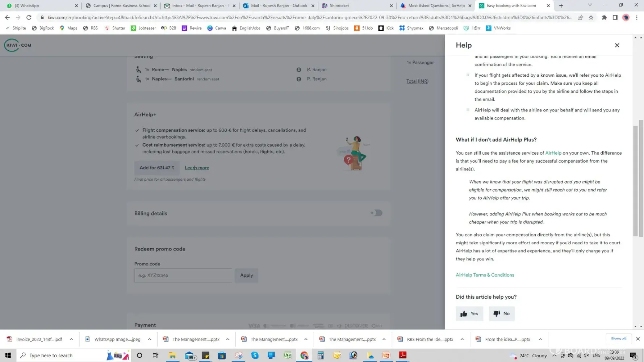The height and width of the screenshot is (362, 644).
Task: Open Skype from the taskbar
Action: click(255, 355)
